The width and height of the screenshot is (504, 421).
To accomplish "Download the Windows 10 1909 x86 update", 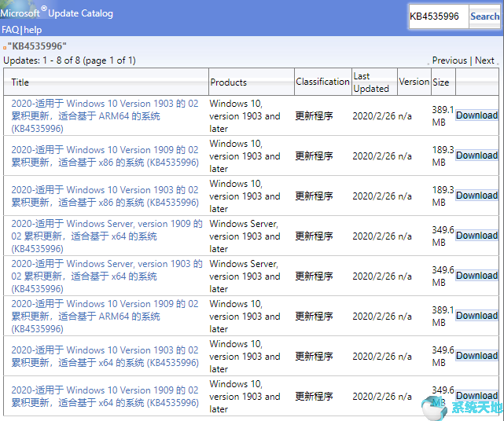I will [477, 156].
